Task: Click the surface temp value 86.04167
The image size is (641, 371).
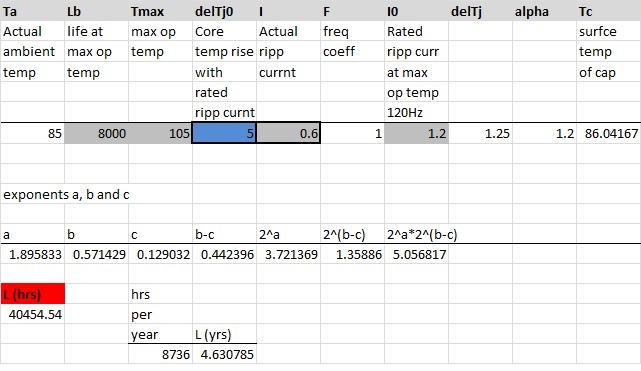Action: [x=609, y=133]
